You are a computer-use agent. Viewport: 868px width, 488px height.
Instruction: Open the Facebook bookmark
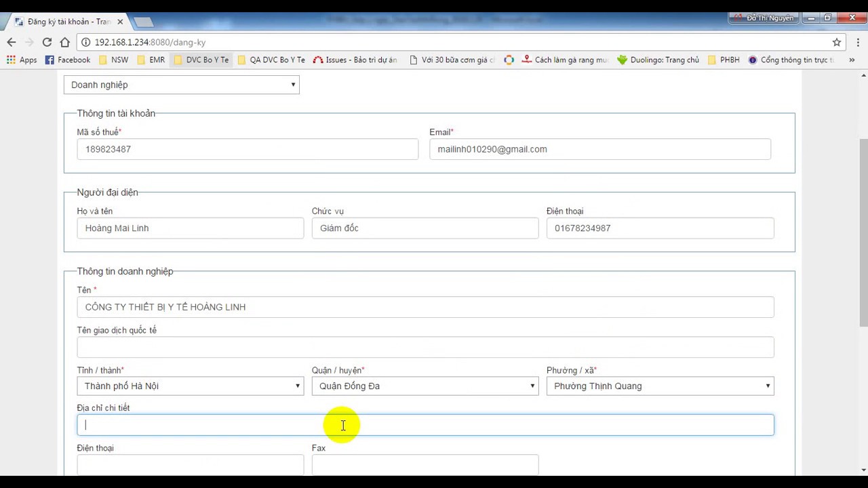point(68,60)
